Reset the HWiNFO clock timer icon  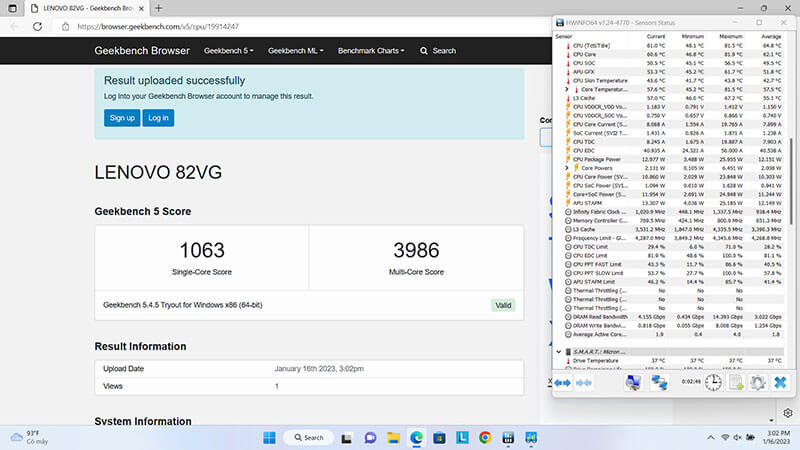coord(713,383)
